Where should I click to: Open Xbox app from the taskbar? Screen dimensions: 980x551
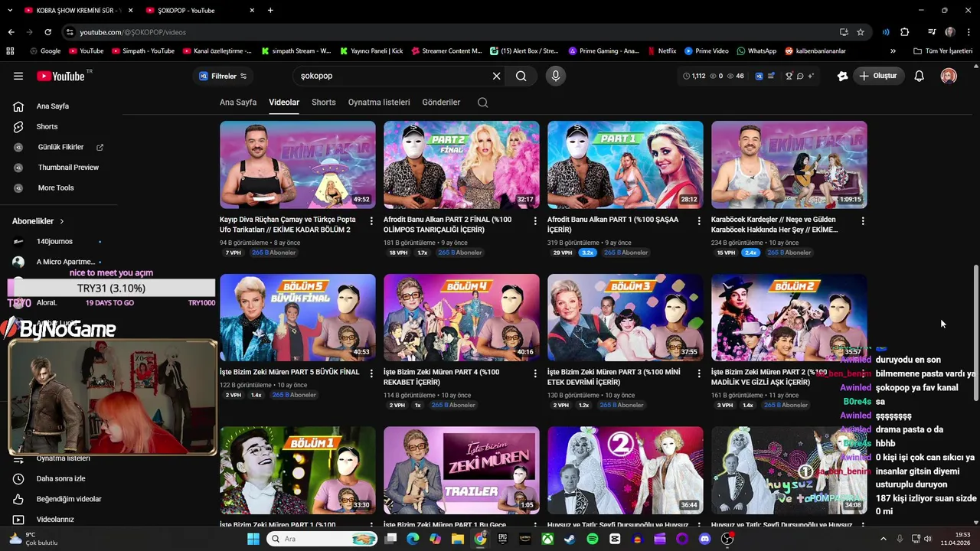coord(547,539)
